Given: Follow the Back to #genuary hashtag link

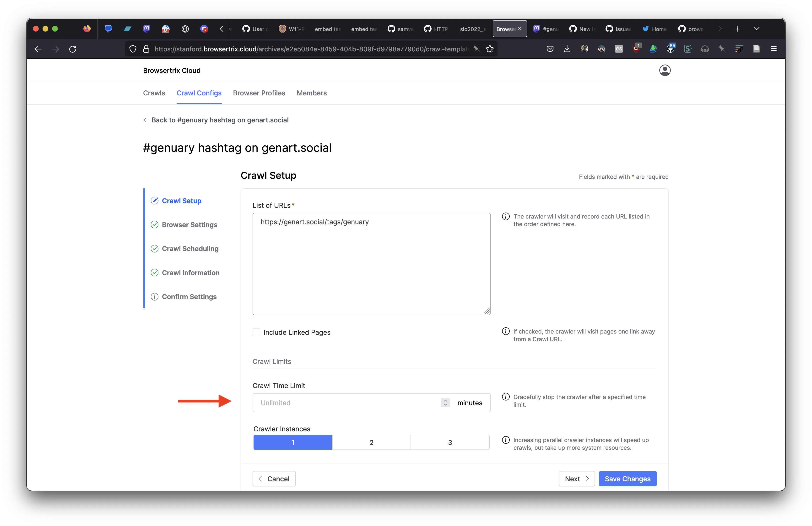Looking at the screenshot, I should point(216,120).
